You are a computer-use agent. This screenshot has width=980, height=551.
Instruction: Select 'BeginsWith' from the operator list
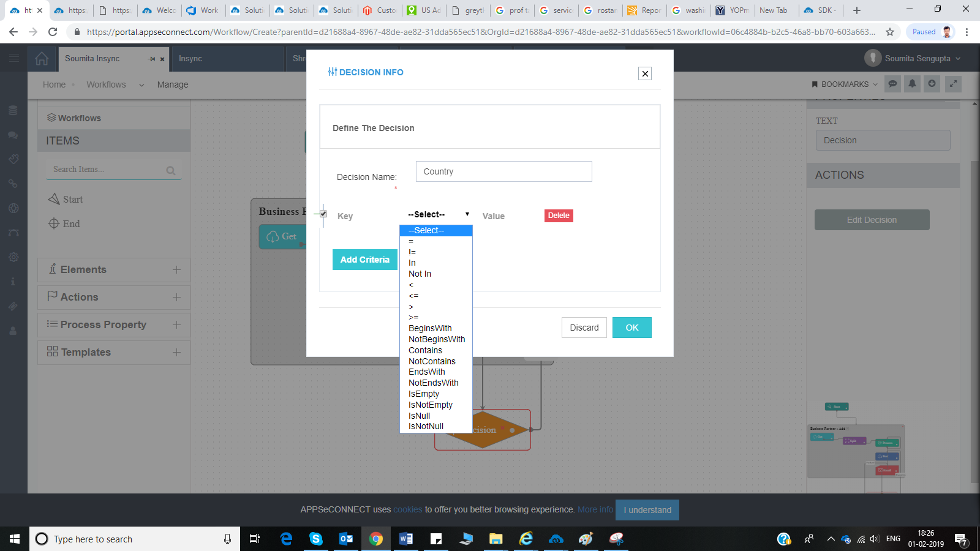pos(430,329)
